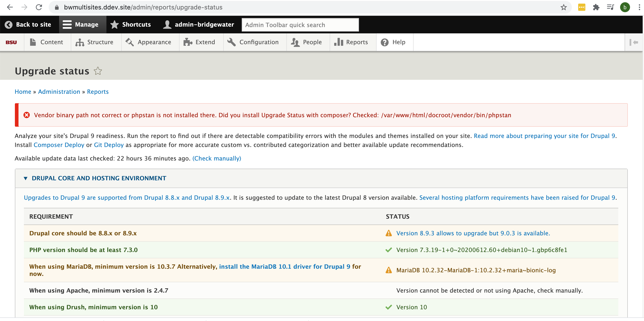The width and height of the screenshot is (644, 321).
Task: Select 'When using Apache, minimum version is 2.4.7' text
Action: (99, 291)
